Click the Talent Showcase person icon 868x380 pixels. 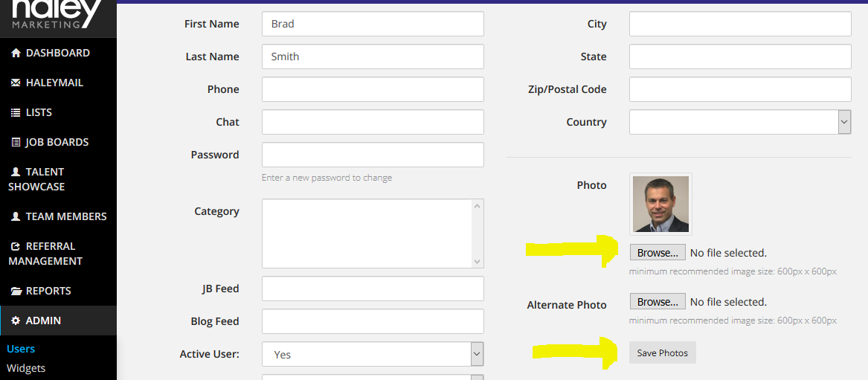point(16,172)
